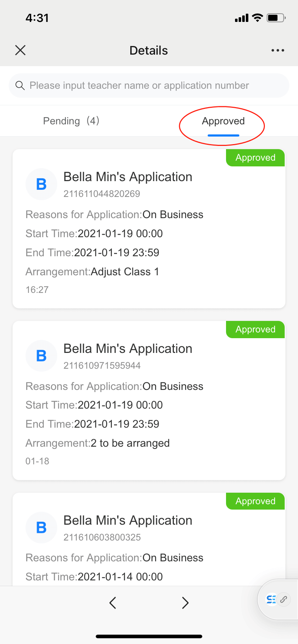Tap the blue floating assistant icon
The image size is (298, 644).
(271, 599)
